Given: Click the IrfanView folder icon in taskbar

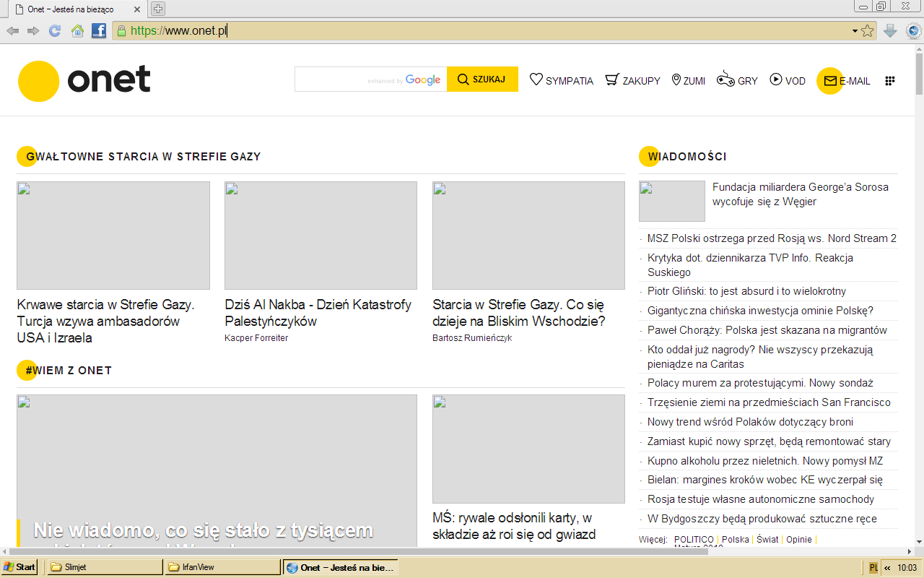Looking at the screenshot, I should pyautogui.click(x=173, y=567).
